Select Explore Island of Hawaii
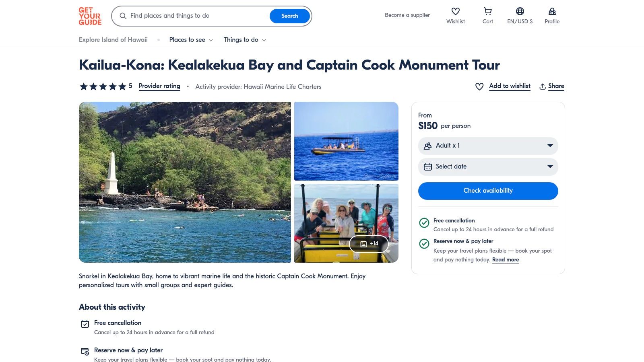Viewport: 644px width, 362px height. click(x=113, y=40)
